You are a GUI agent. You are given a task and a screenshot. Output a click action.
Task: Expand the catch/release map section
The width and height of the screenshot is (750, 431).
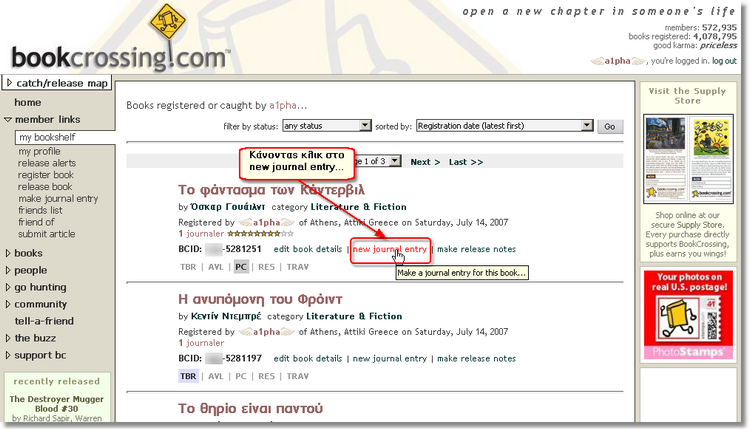(55, 83)
